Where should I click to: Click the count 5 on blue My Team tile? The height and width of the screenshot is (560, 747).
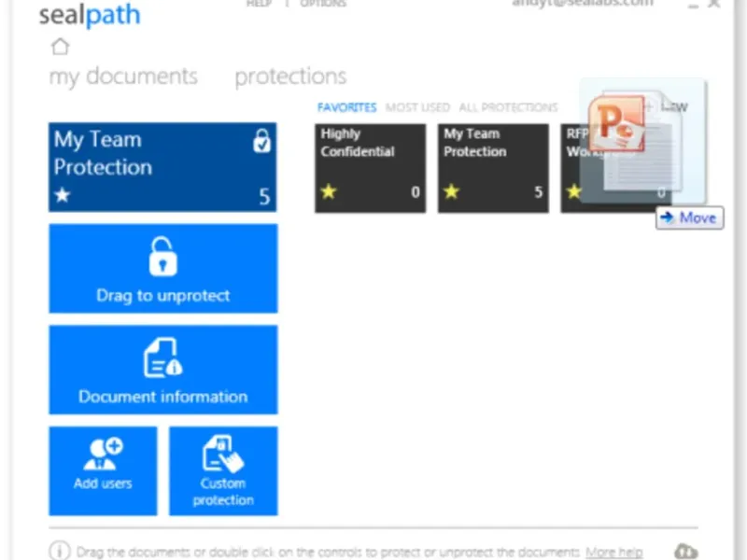click(264, 196)
